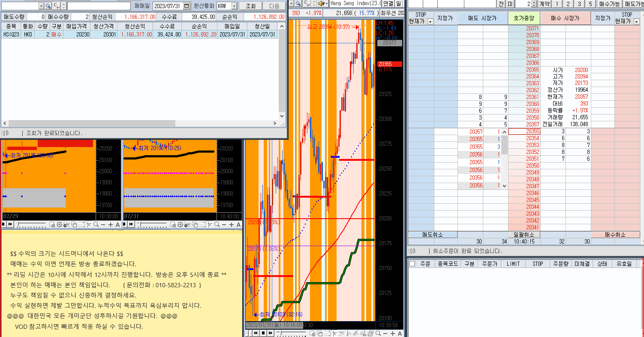The width and height of the screenshot is (644, 337).
Task: Set contract quantity preset to 3
Action: [579, 4]
